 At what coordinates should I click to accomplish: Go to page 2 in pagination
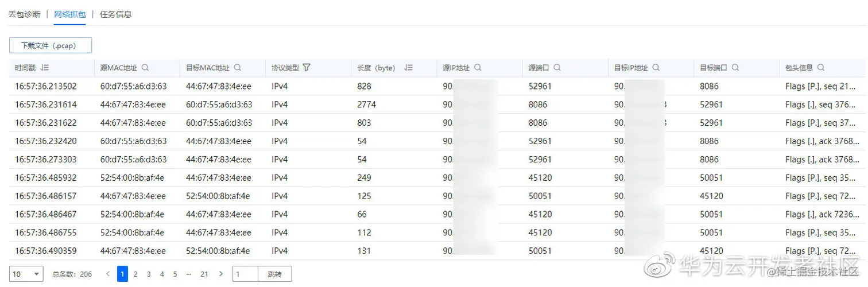(x=135, y=274)
